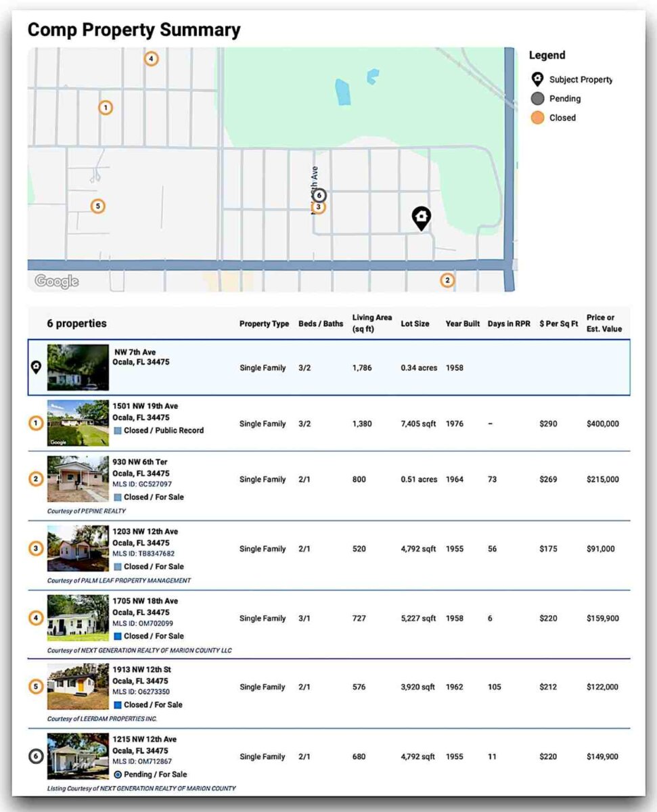Click map marker number 2

click(447, 280)
